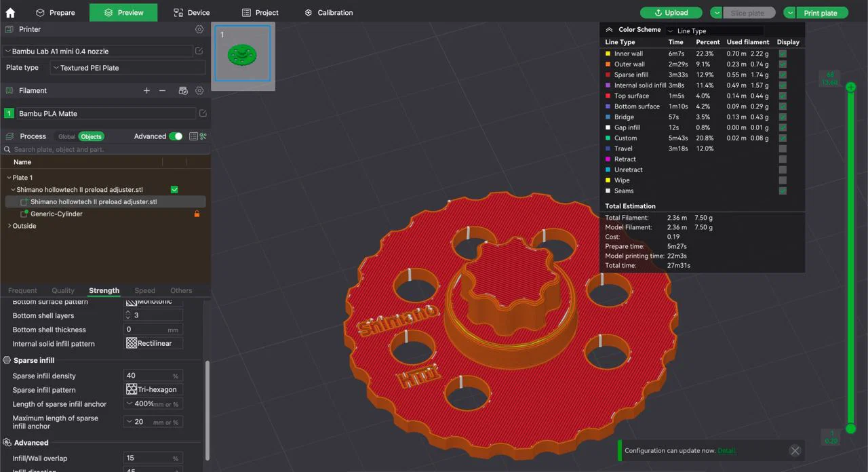Image resolution: width=868 pixels, height=472 pixels.
Task: Click the top handle of layer slider
Action: 851,87
